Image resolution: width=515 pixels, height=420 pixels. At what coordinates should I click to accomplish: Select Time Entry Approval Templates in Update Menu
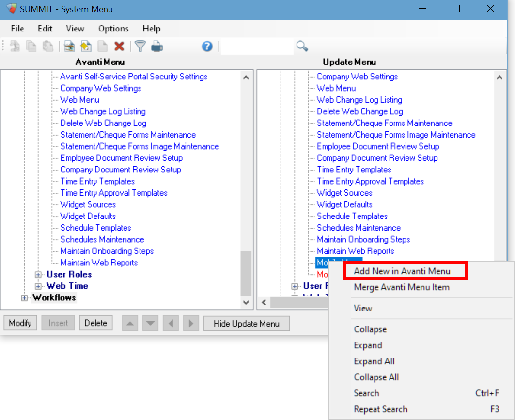click(x=370, y=182)
